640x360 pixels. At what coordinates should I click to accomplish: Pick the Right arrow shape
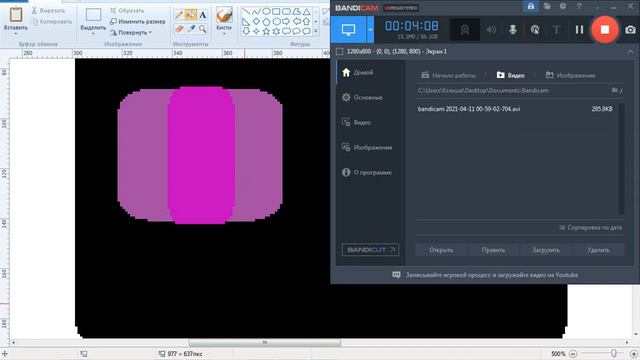point(286,21)
